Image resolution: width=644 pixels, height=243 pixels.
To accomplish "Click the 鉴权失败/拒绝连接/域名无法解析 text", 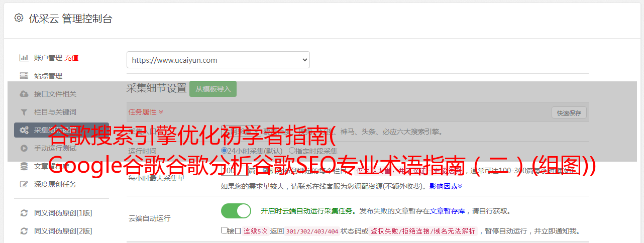I will [x=423, y=231].
